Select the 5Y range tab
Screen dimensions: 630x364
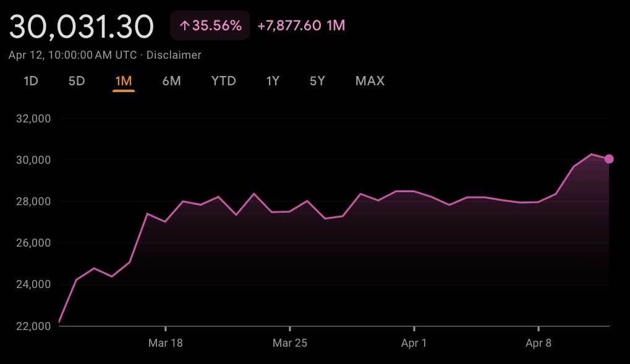coord(317,81)
